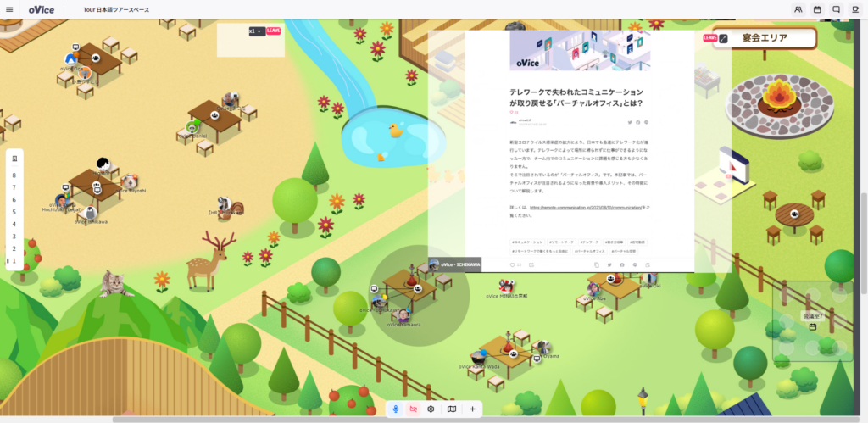Click the Twitter share icon under article title
868x423 pixels.
click(630, 122)
